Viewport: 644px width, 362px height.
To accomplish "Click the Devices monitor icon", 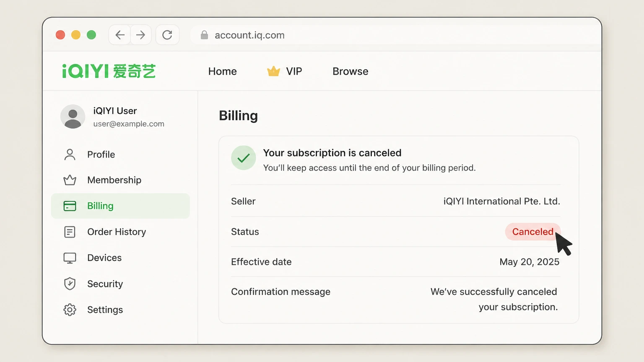I will coord(70,258).
